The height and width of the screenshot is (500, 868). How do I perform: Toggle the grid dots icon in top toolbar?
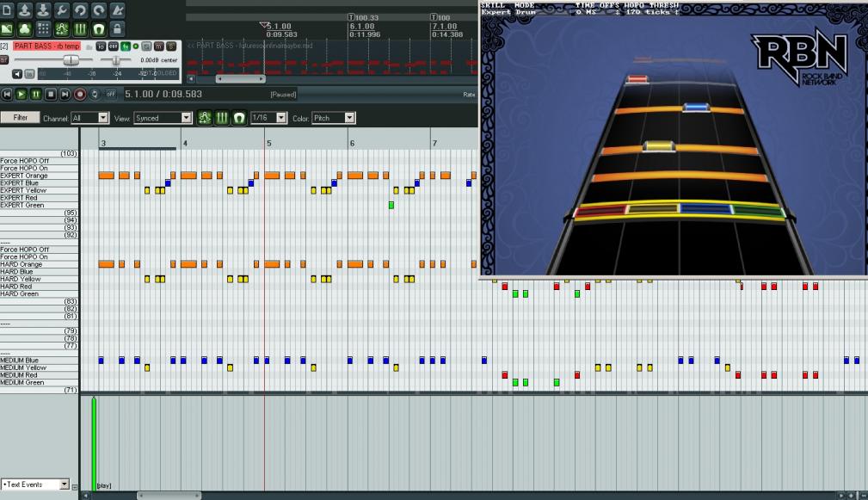coord(43,28)
